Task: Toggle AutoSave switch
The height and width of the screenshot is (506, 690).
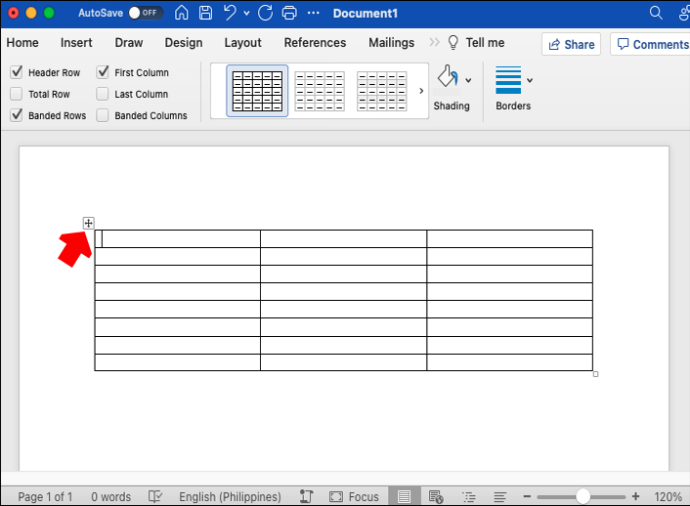Action: 145,13
